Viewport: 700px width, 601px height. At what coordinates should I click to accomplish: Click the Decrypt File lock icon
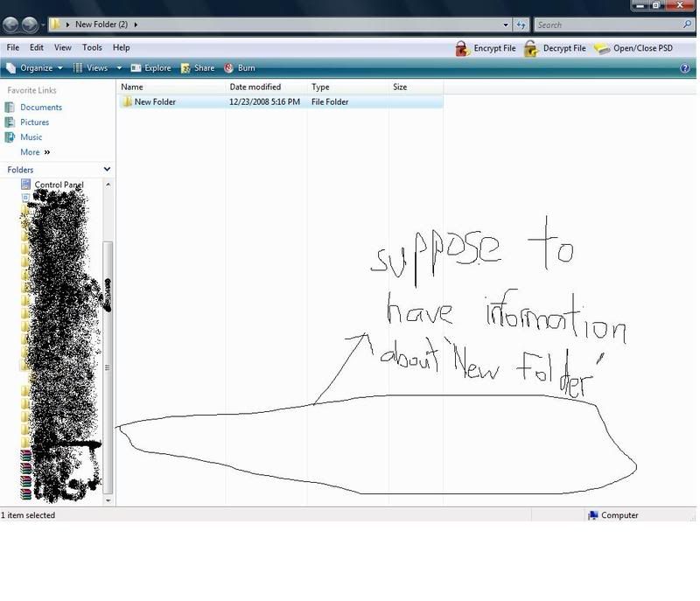(x=530, y=49)
